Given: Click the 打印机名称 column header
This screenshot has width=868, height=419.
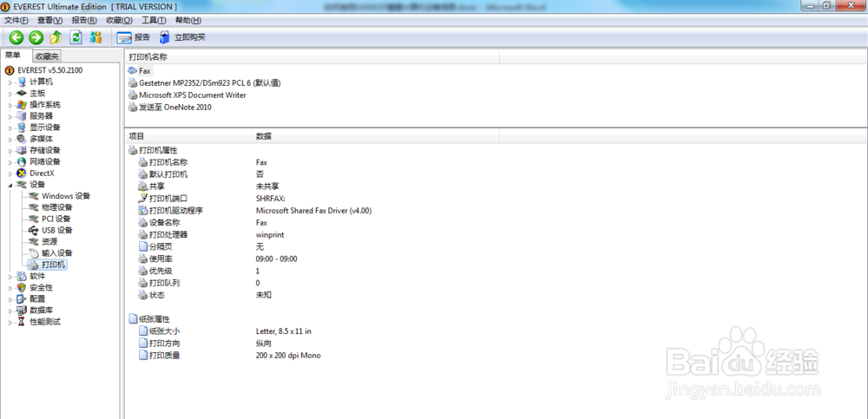Looking at the screenshot, I should point(312,57).
